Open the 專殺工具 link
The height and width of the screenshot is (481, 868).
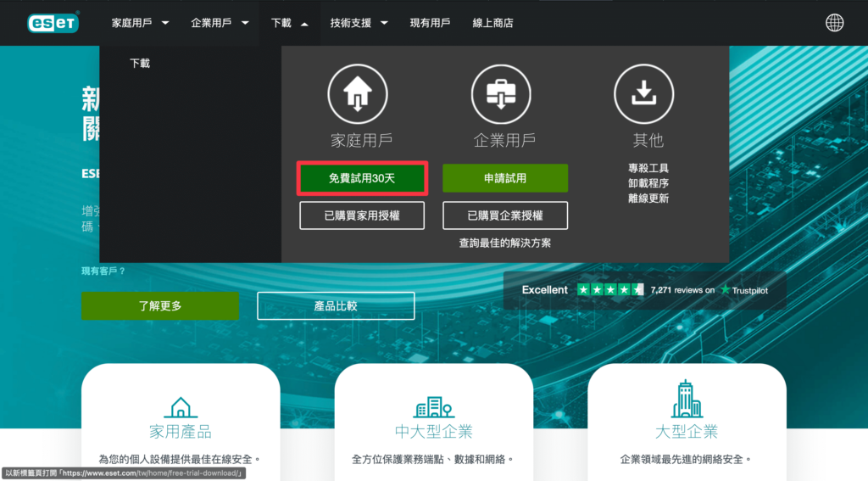(648, 168)
